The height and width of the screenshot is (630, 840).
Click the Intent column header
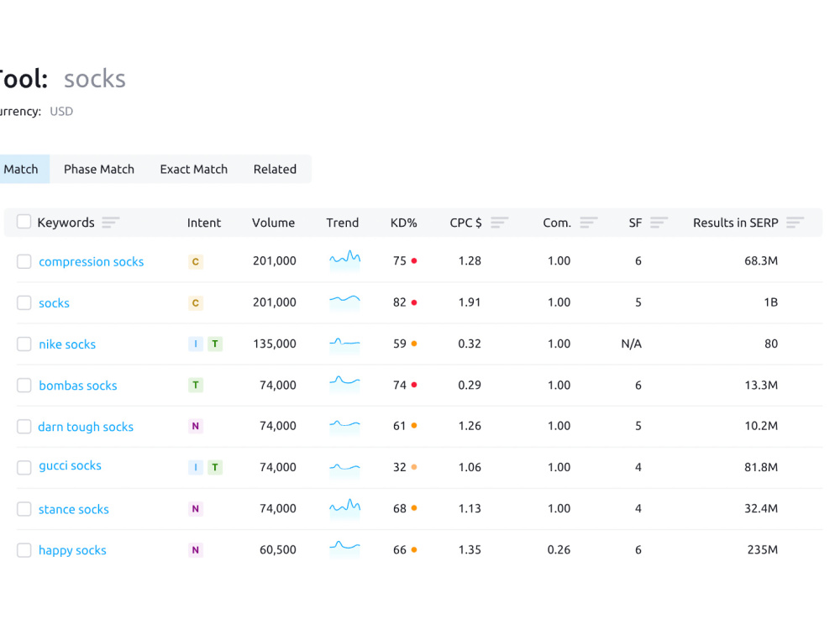(x=203, y=223)
